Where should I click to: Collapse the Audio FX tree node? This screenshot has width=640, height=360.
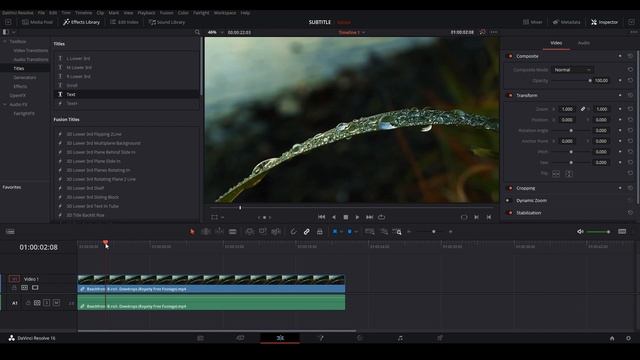pos(4,104)
